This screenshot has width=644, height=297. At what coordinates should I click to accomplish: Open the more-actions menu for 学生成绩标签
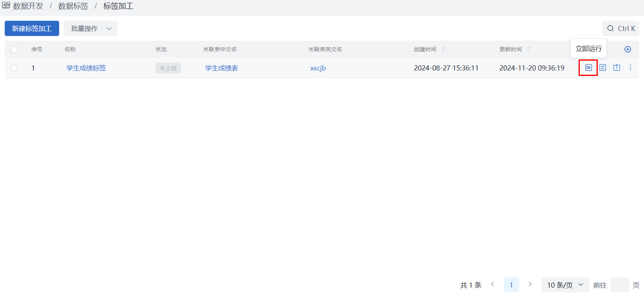[x=630, y=68]
